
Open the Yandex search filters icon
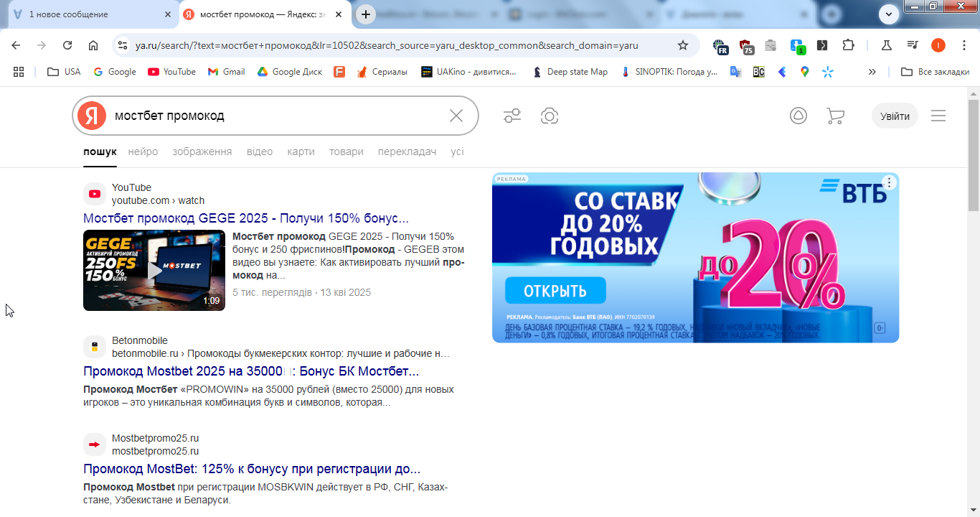[x=512, y=116]
